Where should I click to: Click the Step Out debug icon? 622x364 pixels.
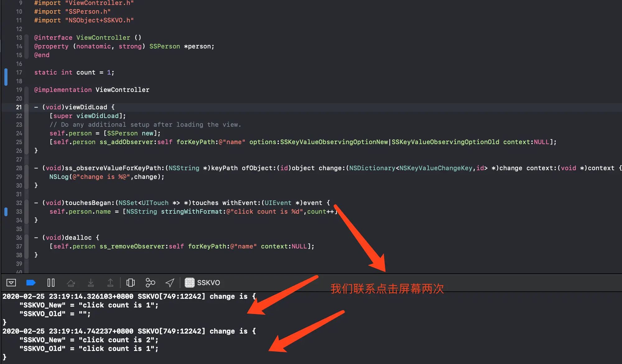[x=110, y=283]
